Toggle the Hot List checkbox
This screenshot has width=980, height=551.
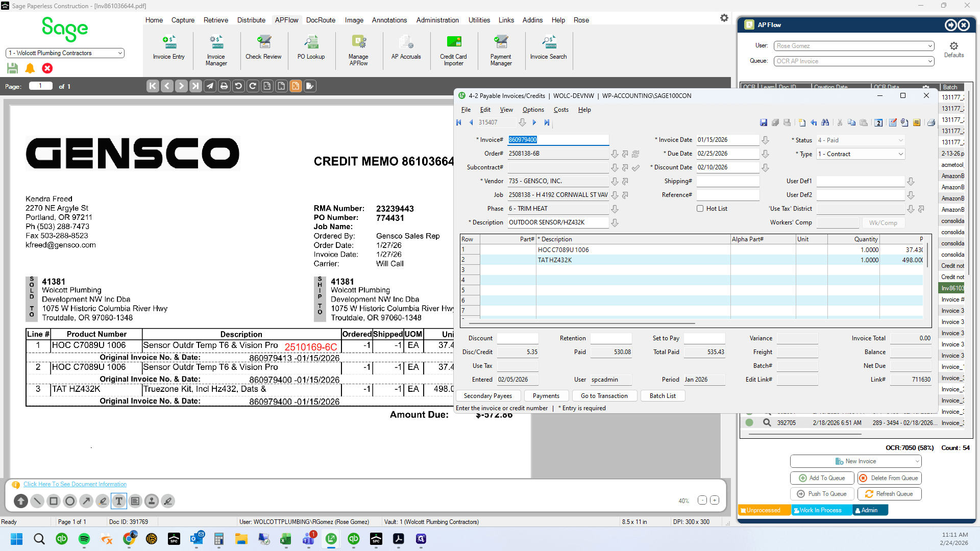coord(700,209)
